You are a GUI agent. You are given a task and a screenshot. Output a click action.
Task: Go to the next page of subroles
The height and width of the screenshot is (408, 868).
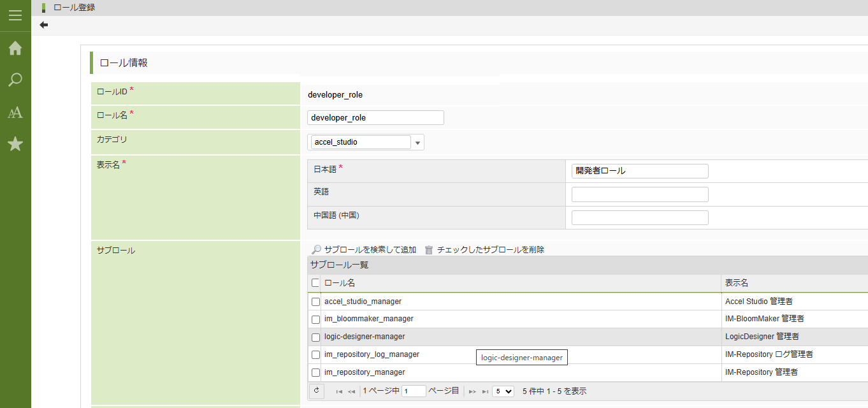pos(472,391)
